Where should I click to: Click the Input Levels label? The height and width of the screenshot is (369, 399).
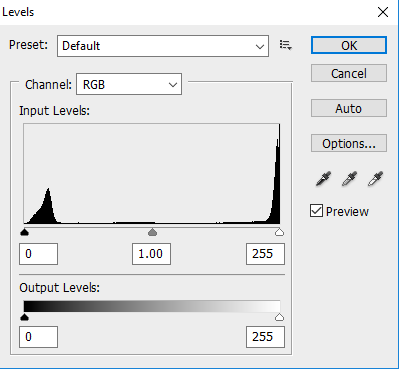click(x=54, y=111)
